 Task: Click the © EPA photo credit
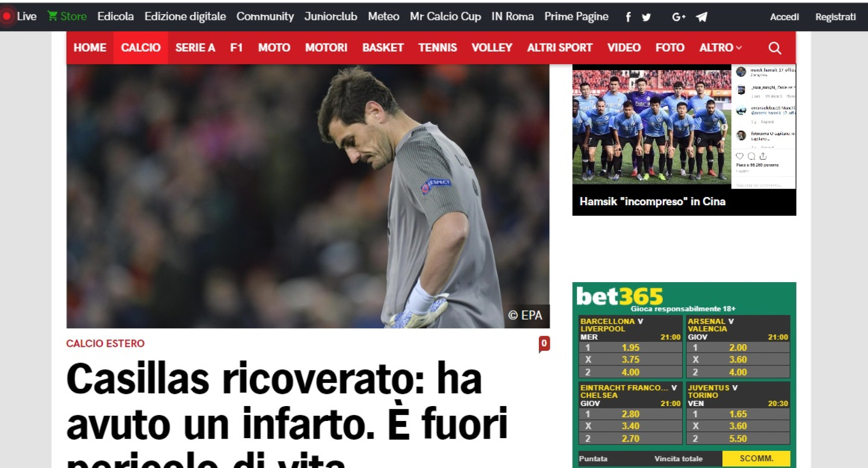click(525, 316)
